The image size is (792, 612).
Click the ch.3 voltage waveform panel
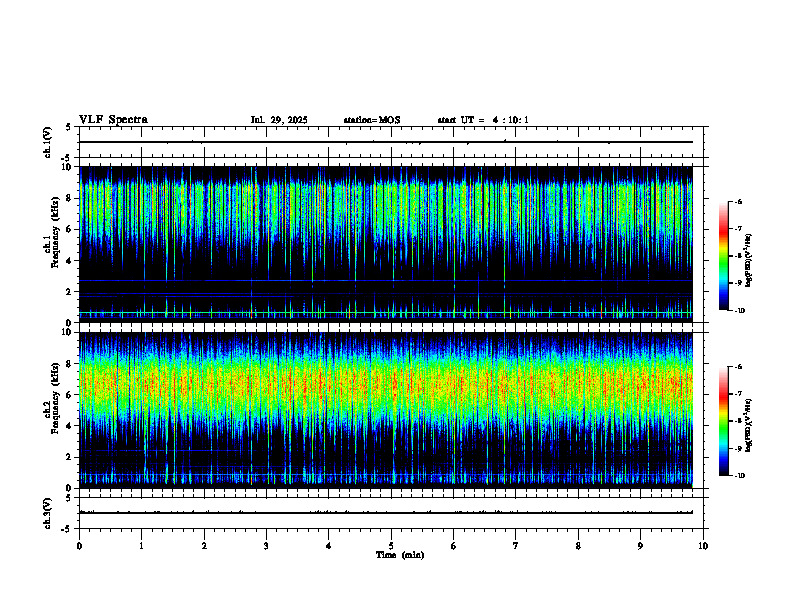[x=391, y=513]
